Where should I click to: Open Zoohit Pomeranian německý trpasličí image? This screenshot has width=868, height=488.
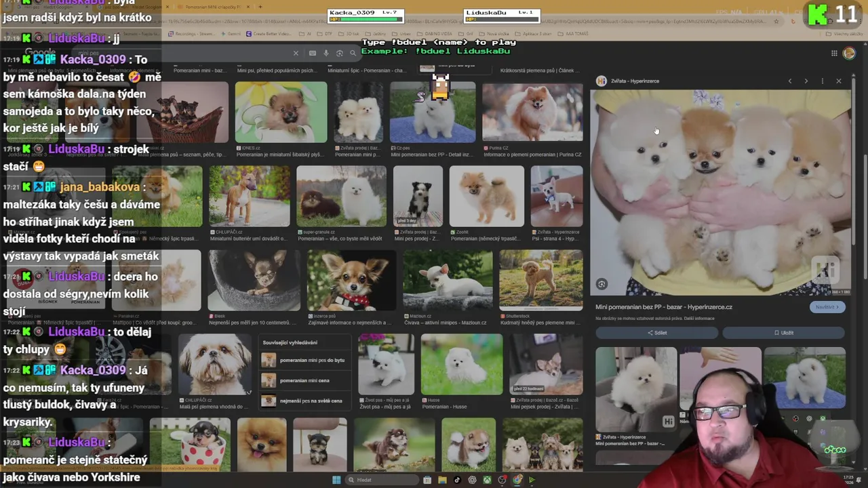[x=486, y=196]
